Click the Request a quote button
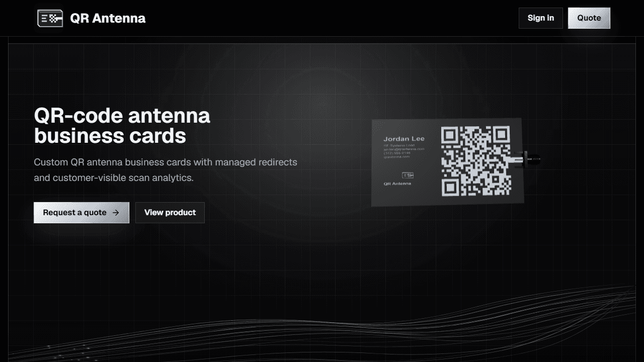Screen dimensions: 644x362 pos(82,213)
